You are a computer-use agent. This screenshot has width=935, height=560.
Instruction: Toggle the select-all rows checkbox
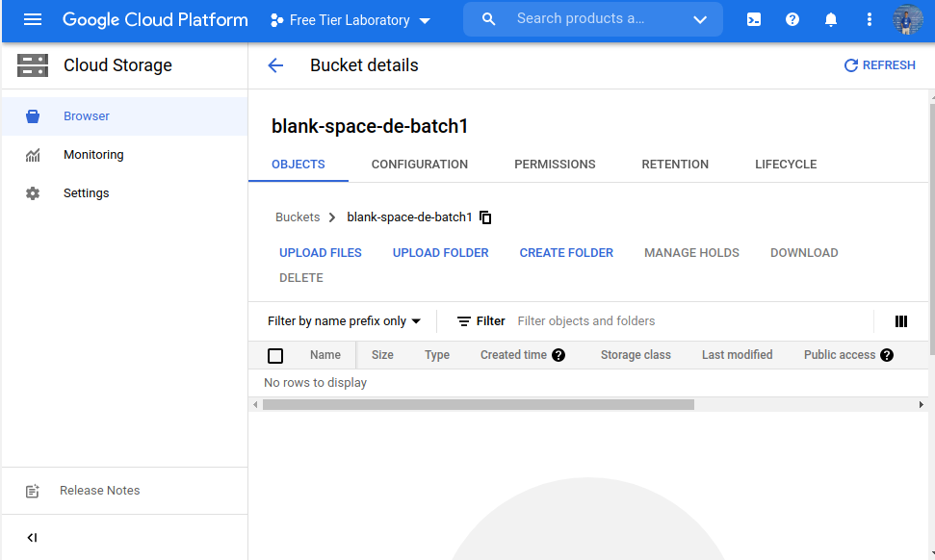point(275,356)
